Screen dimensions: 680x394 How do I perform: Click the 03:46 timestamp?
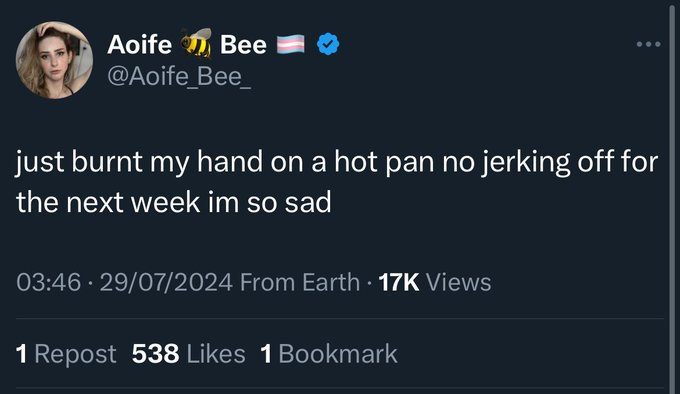point(49,282)
